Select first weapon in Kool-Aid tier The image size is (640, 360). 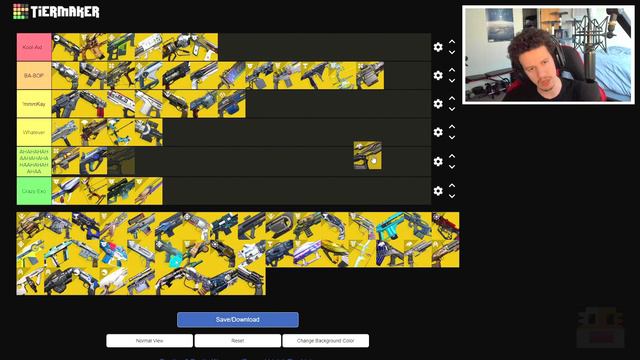tap(65, 47)
